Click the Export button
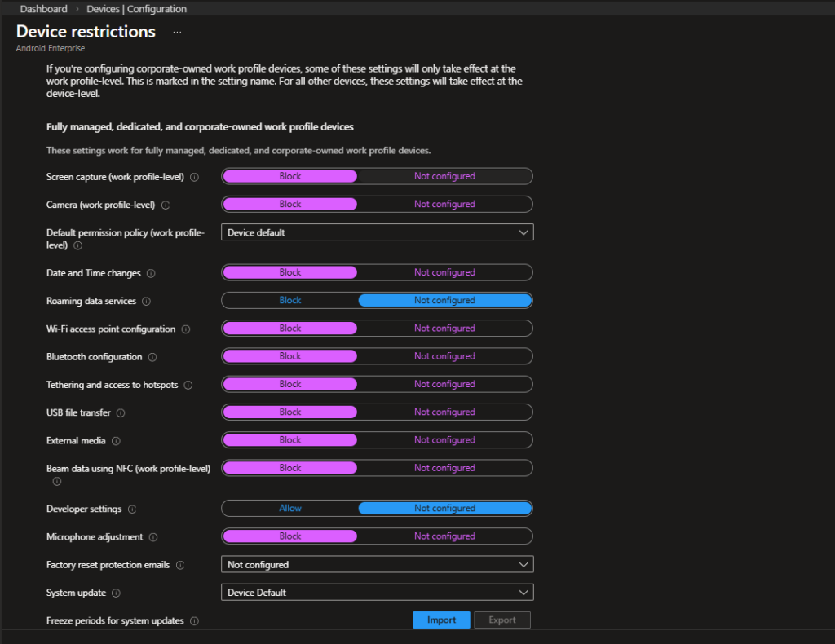The width and height of the screenshot is (835, 644). coord(502,620)
